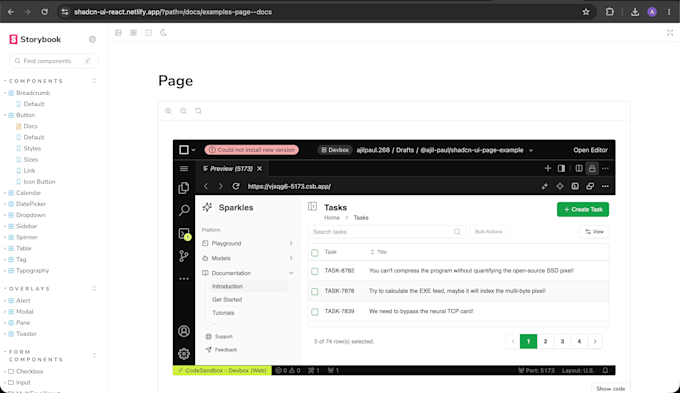This screenshot has width=680, height=393.
Task: Open CodeSandbox search icon in activity bar
Action: (184, 210)
